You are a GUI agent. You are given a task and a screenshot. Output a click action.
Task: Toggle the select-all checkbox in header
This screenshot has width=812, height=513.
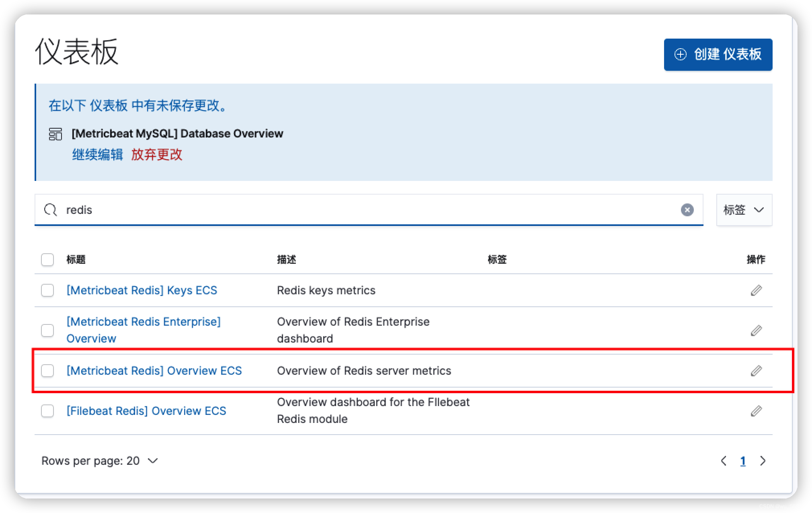click(47, 259)
